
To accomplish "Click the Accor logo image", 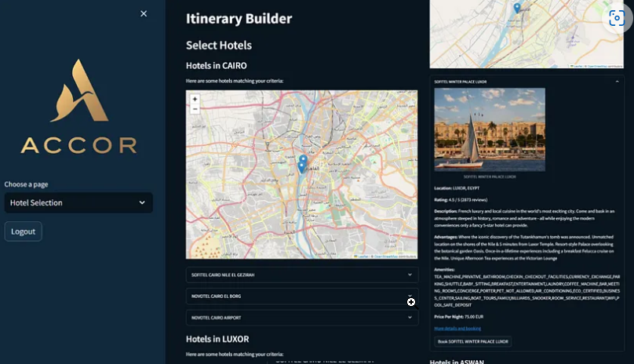I will [78, 107].
